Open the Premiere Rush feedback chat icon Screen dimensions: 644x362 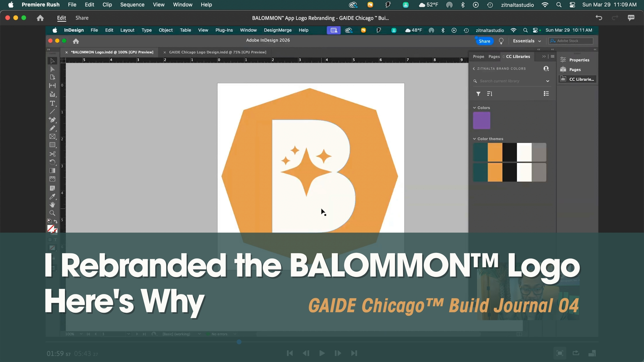[x=631, y=18]
